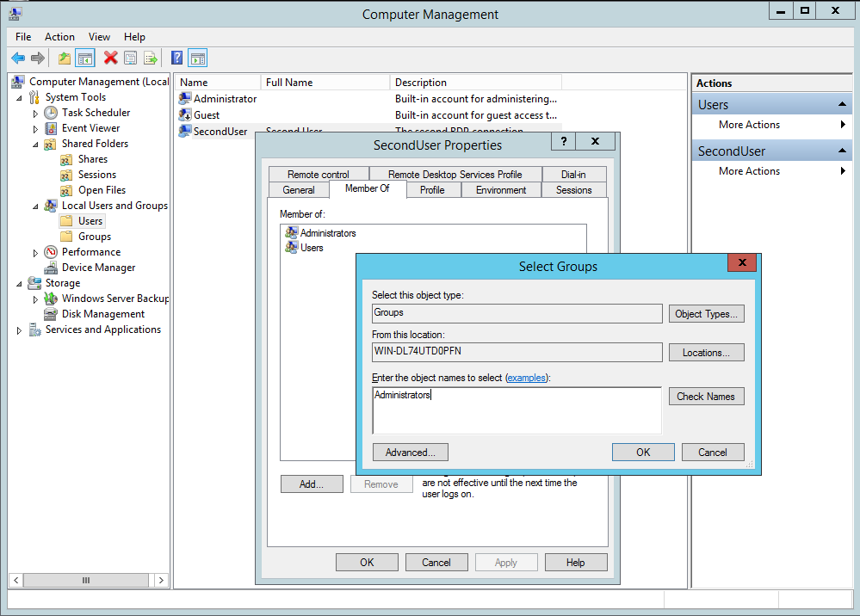
Task: Click the Check Names button
Action: coord(706,397)
